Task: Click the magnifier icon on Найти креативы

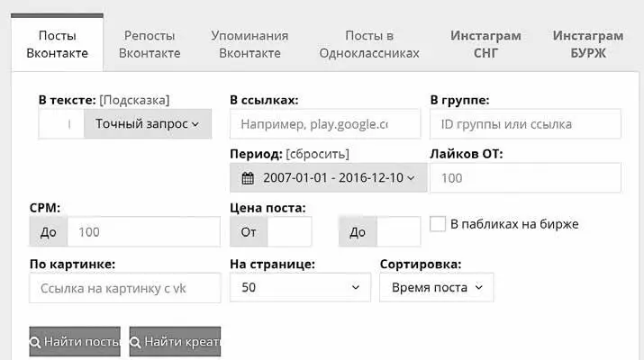Action: click(x=135, y=342)
